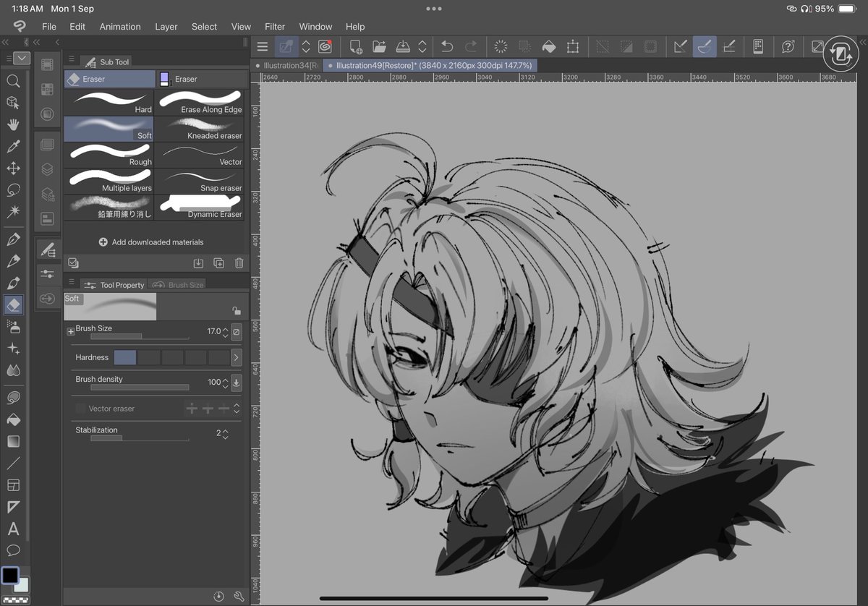Open the File menu

pos(48,27)
